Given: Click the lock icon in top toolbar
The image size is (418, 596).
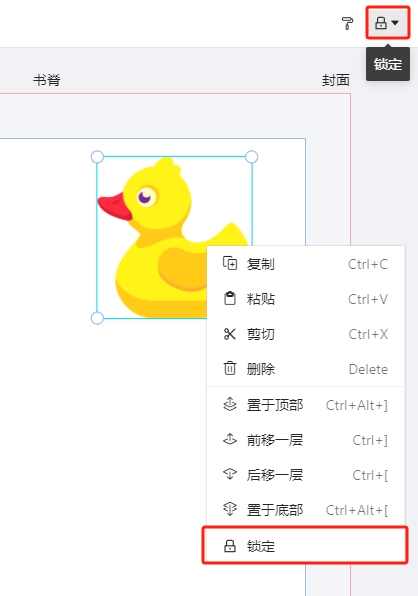Looking at the screenshot, I should (381, 23).
